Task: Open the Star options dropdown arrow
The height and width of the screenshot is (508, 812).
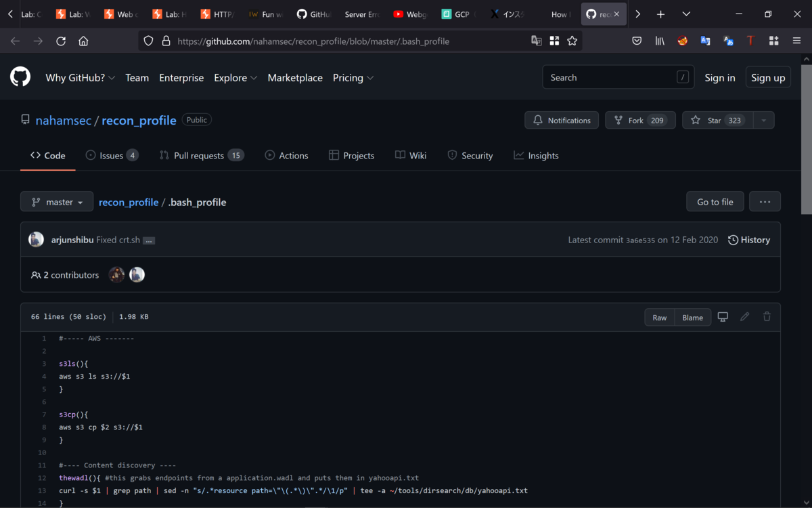Action: pyautogui.click(x=763, y=120)
